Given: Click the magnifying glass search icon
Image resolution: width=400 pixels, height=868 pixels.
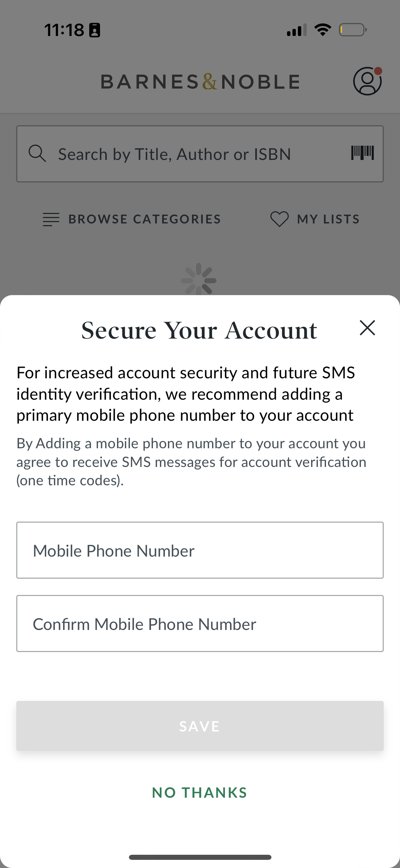Looking at the screenshot, I should coord(37,153).
